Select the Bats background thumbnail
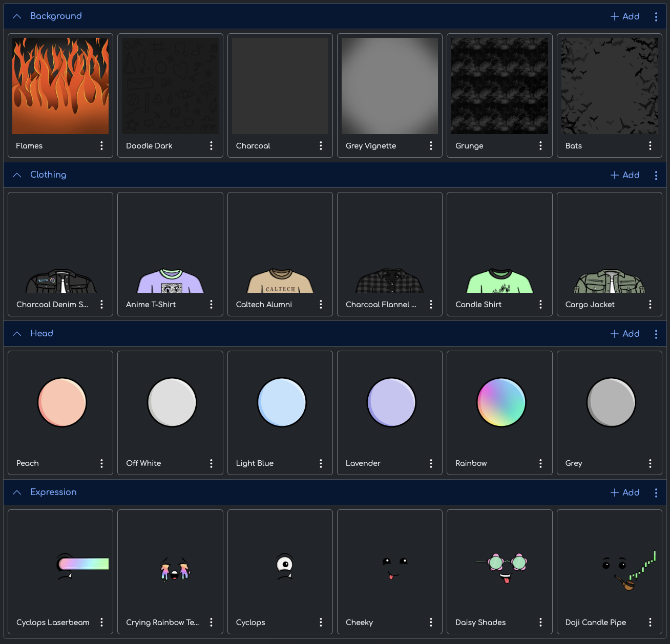Screen dimensions: 670x644 coord(609,86)
